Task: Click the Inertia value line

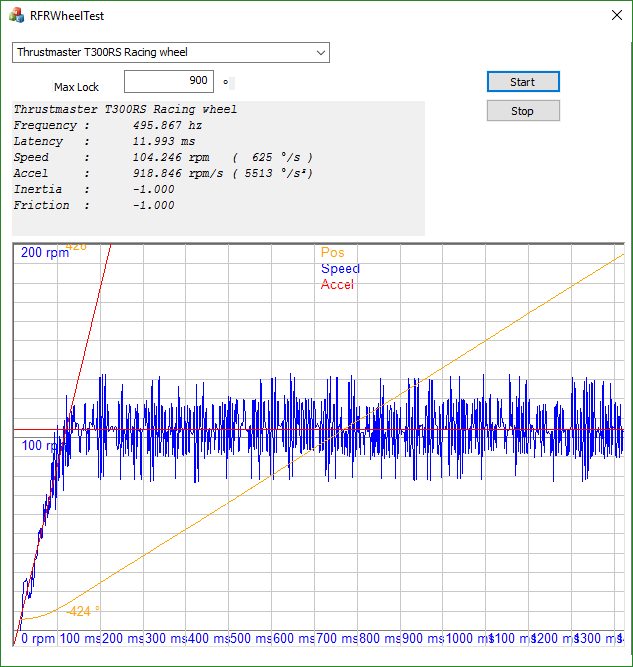Action: tap(94, 190)
